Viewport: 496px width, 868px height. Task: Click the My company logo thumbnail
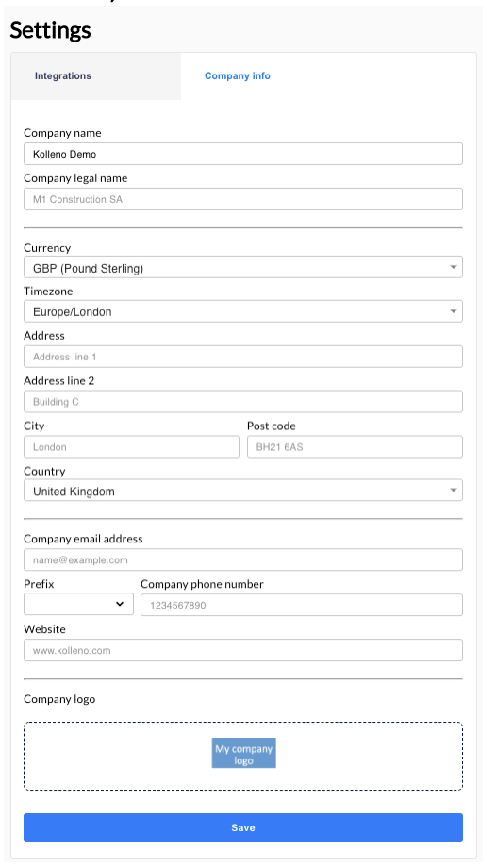coord(243,754)
